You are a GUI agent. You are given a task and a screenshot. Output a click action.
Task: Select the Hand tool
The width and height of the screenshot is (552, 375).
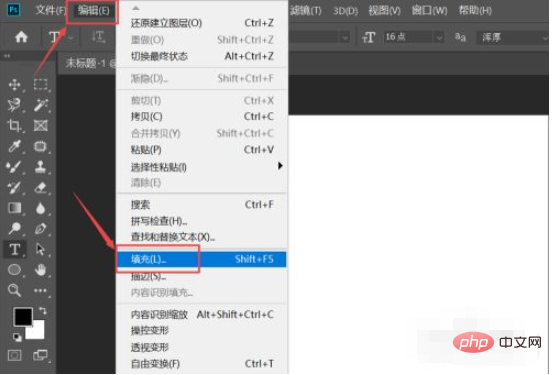pos(40,270)
